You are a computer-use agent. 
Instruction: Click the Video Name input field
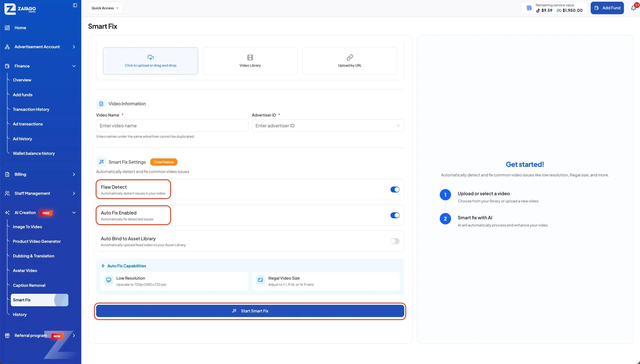(x=172, y=125)
